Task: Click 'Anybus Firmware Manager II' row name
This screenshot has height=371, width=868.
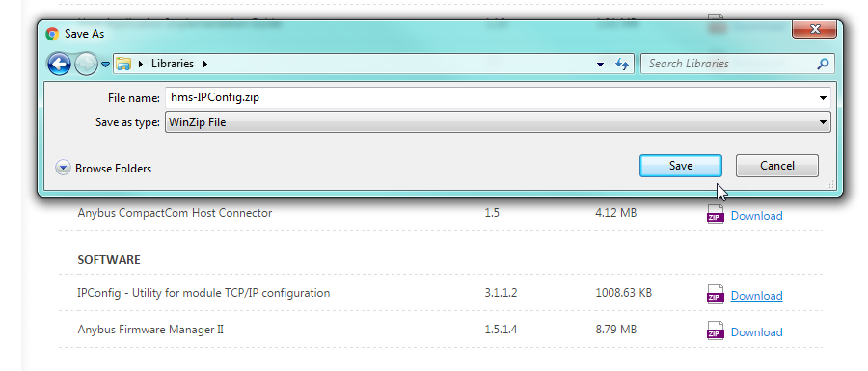Action: coord(150,330)
